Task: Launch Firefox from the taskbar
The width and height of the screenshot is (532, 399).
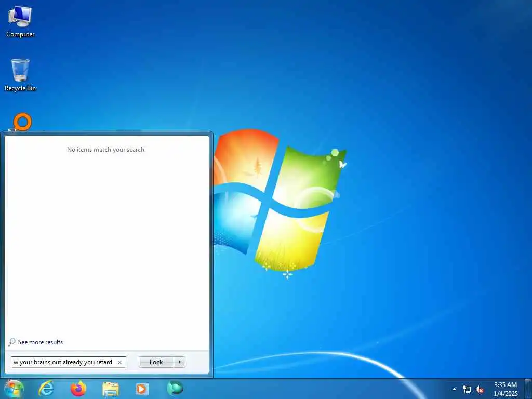Action: click(x=78, y=389)
